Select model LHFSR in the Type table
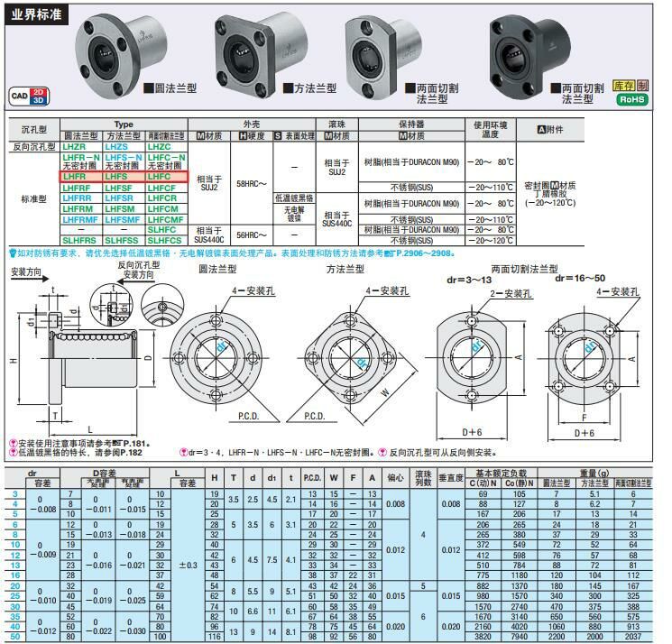 [x=119, y=198]
